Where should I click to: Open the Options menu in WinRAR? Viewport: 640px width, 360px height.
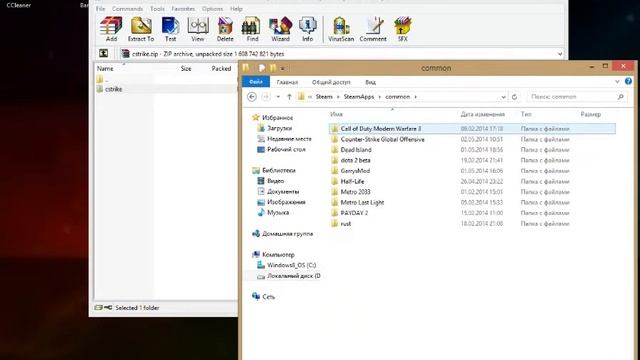(212, 9)
